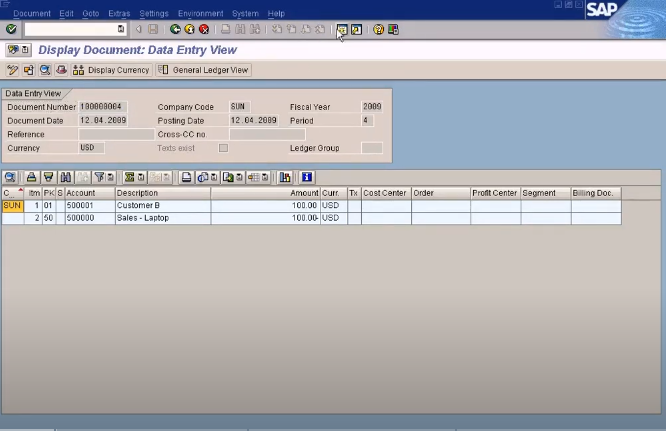666x431 pixels.
Task: Click the Create New Session icon
Action: [342, 29]
